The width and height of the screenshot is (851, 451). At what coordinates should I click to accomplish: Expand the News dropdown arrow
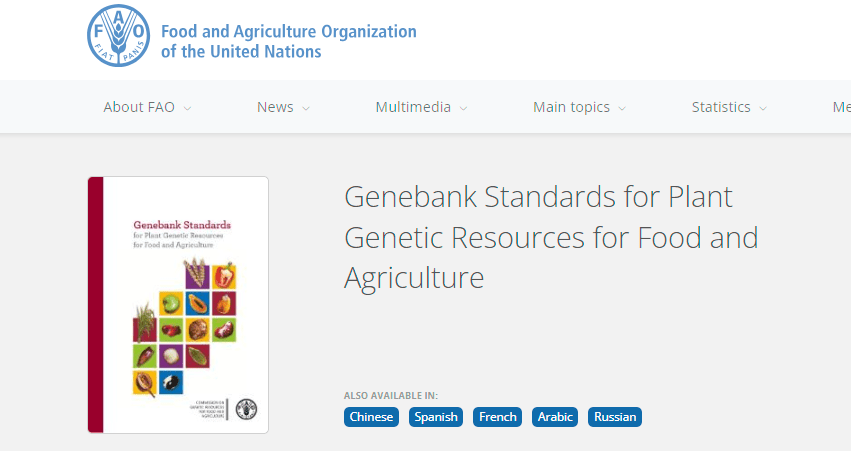point(306,108)
